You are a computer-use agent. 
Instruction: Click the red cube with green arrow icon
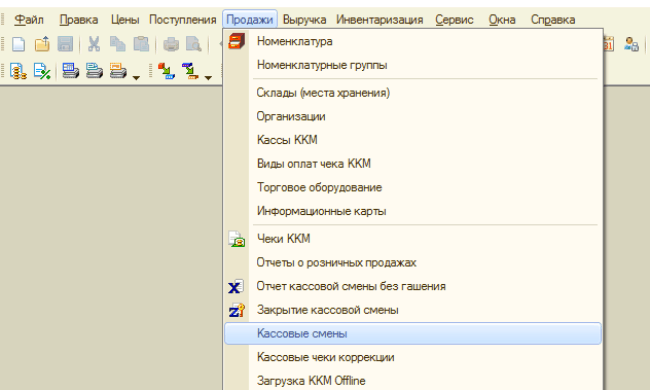166,71
